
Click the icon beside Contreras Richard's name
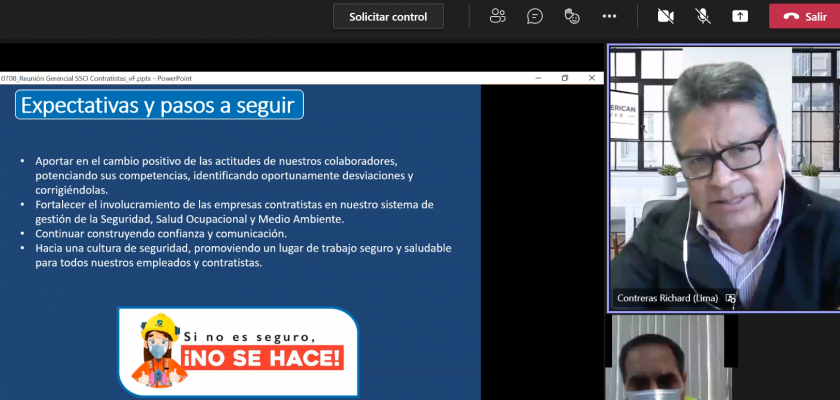pos(731,298)
